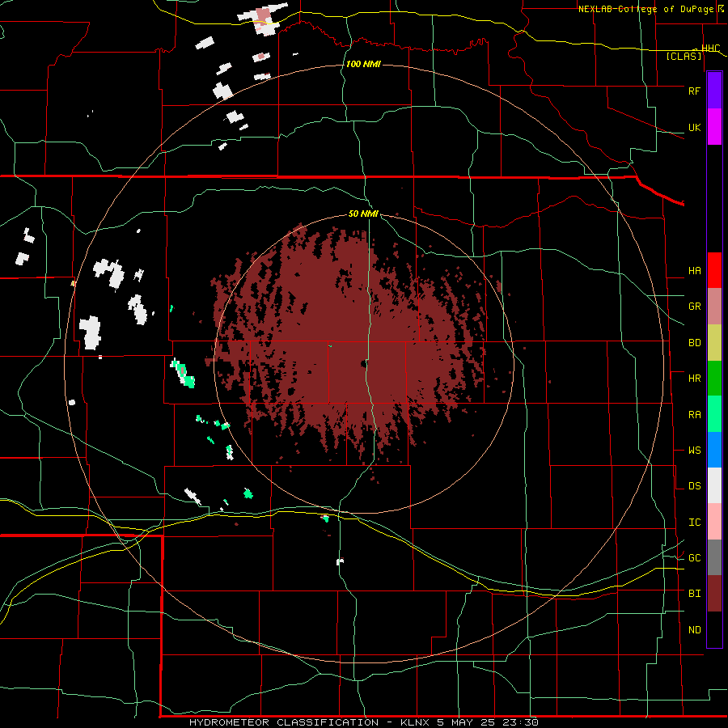
Task: Click the 'HYDROMETEOR CLASSIFICATION' title text
Action: click(284, 722)
